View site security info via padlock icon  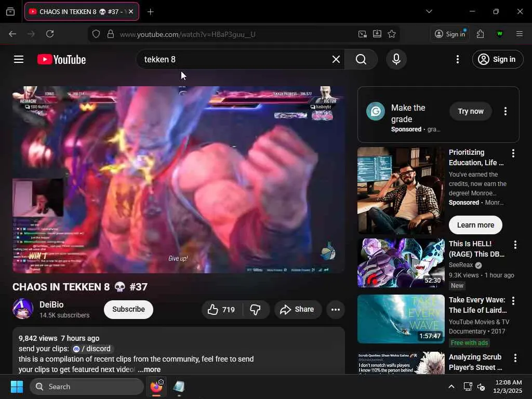tap(111, 34)
